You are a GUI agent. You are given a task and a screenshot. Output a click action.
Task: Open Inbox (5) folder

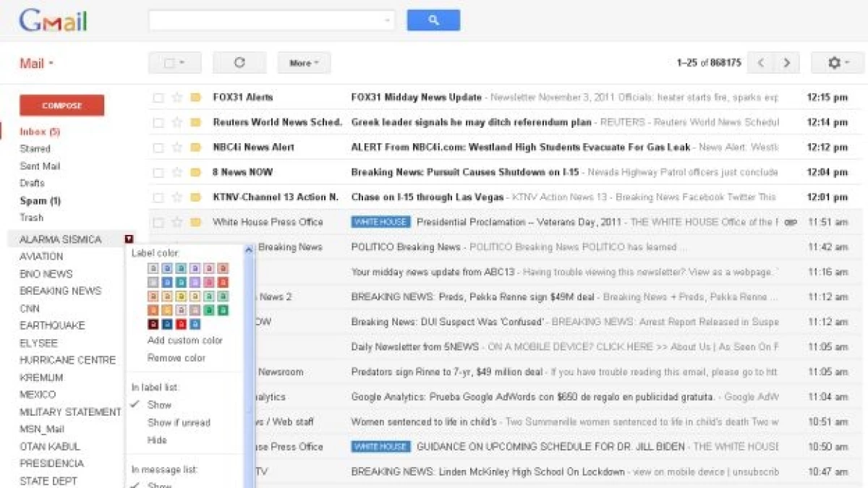pos(40,132)
